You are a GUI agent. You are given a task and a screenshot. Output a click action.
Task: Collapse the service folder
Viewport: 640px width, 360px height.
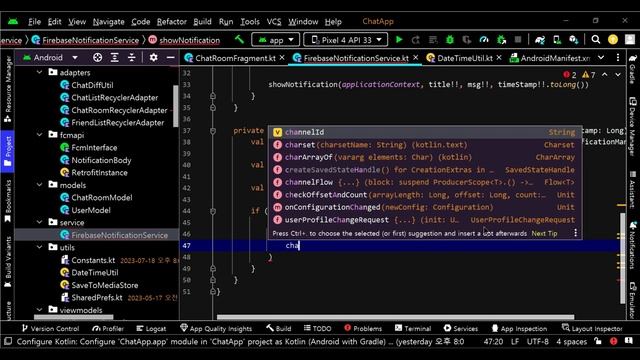[x=40, y=222]
